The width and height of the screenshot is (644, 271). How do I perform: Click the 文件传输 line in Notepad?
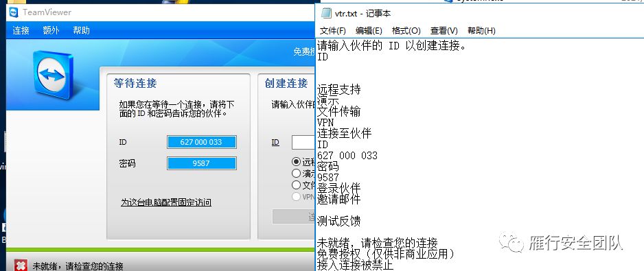tap(339, 111)
